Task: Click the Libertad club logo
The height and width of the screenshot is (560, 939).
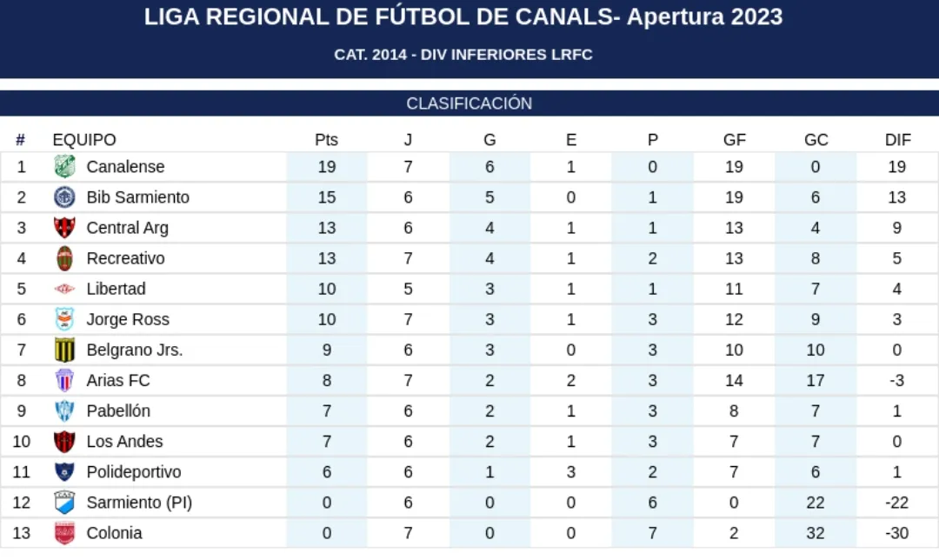Action: [x=65, y=289]
